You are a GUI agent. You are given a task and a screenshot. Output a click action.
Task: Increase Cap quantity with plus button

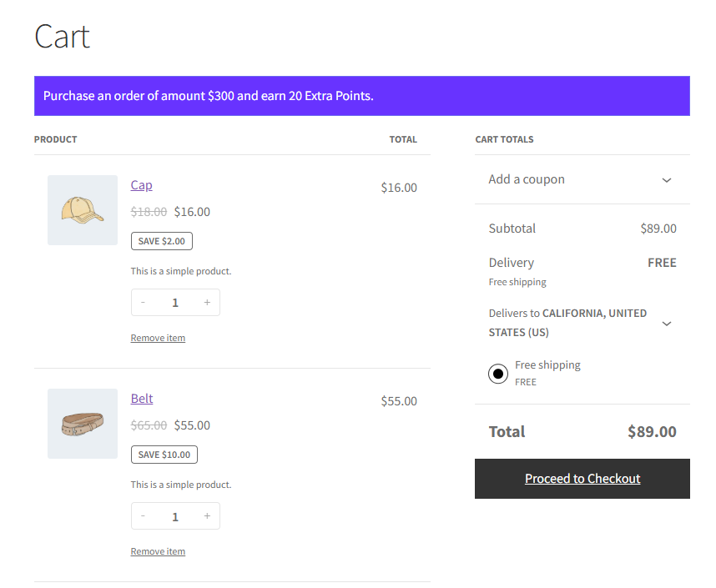[x=207, y=303]
